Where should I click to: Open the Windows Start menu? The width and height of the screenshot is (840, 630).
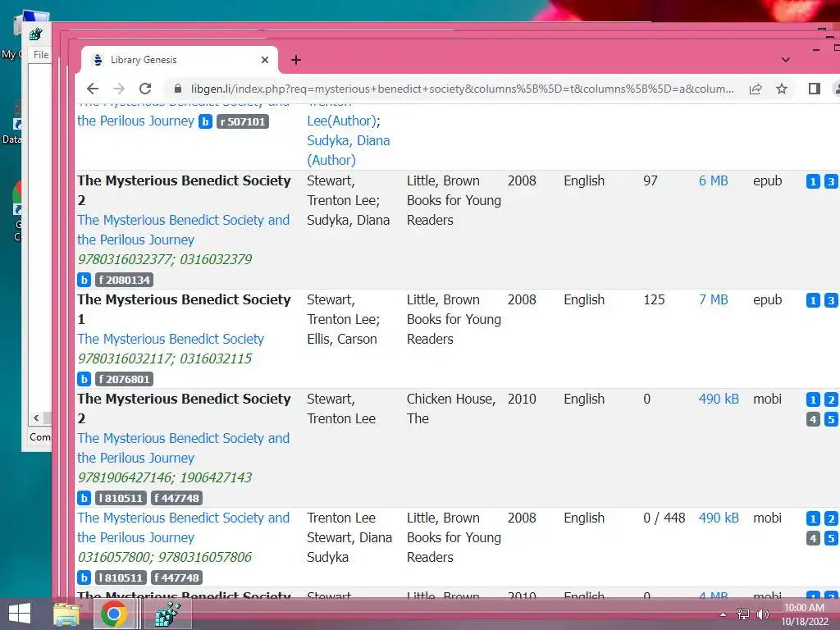[x=20, y=614]
